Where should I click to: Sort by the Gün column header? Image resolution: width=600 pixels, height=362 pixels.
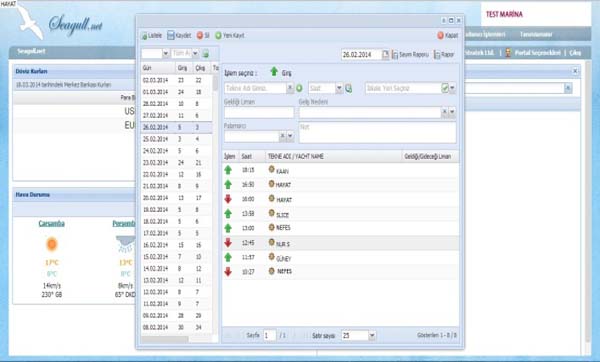point(158,68)
